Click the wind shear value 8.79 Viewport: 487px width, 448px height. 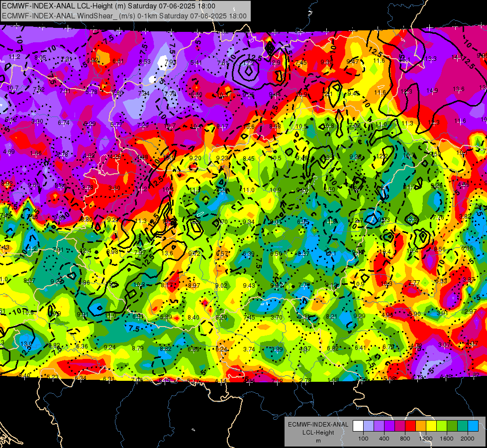(x=138, y=348)
